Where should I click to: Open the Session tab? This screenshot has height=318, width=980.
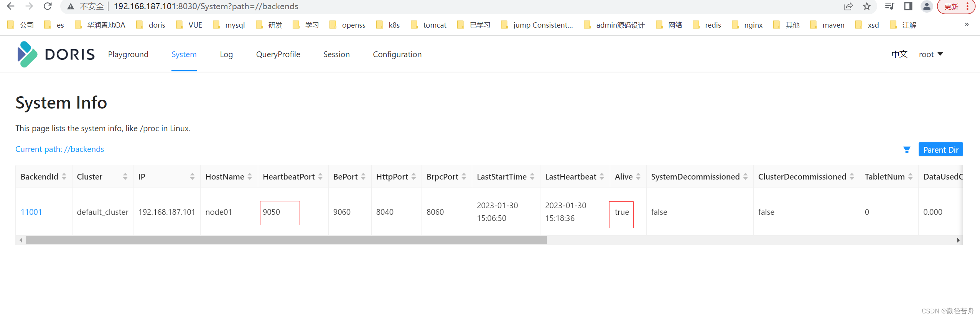[336, 54]
